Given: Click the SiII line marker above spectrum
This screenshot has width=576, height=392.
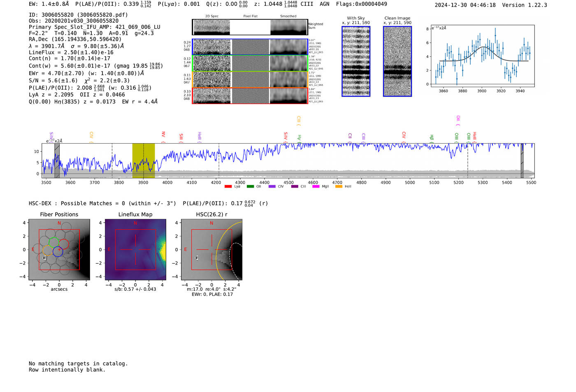Looking at the screenshot, I should click(181, 138).
